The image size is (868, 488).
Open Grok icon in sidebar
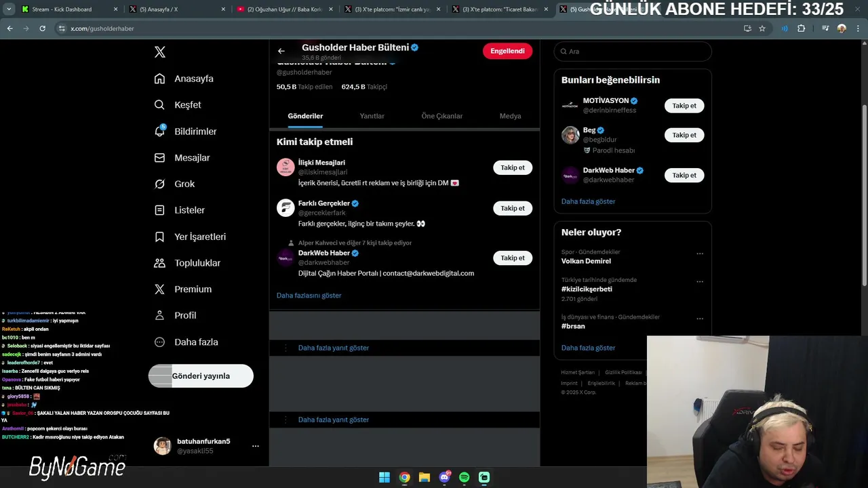pos(159,184)
